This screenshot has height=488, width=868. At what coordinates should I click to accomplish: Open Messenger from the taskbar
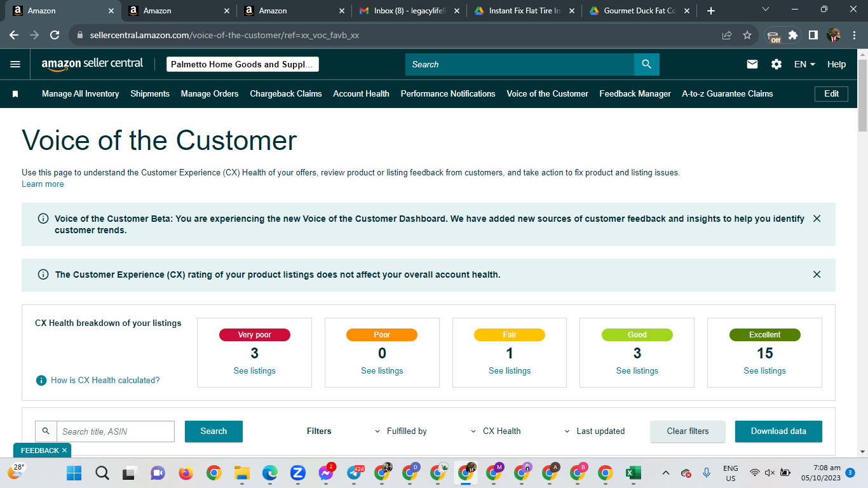327,473
